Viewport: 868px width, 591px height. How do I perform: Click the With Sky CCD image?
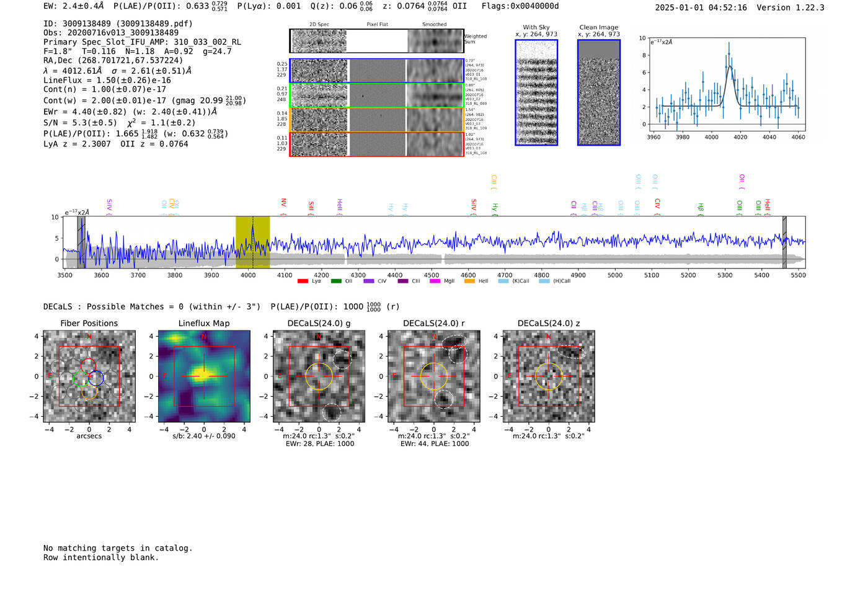pos(536,92)
